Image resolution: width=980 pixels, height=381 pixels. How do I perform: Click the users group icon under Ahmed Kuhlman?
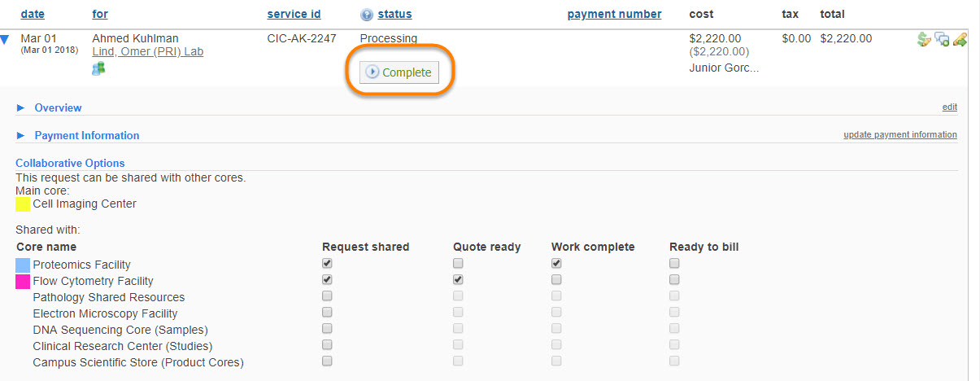[x=98, y=68]
